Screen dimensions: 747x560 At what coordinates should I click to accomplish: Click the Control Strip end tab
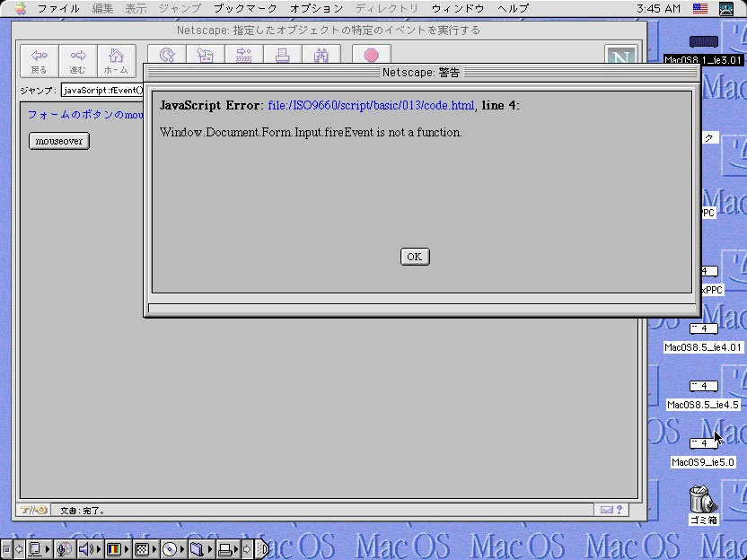pyautogui.click(x=262, y=549)
